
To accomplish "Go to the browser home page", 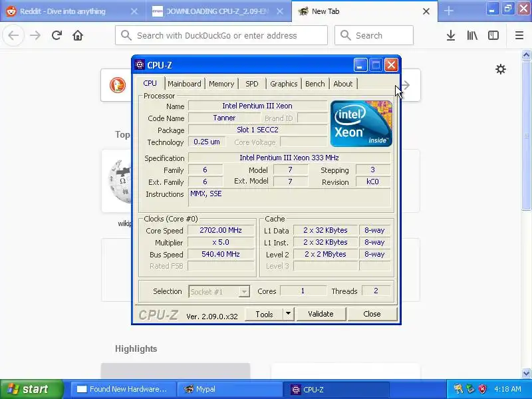I will click(78, 35).
